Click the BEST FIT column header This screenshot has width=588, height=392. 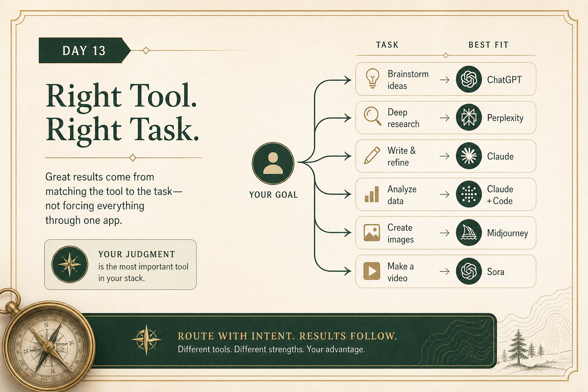[x=488, y=45]
